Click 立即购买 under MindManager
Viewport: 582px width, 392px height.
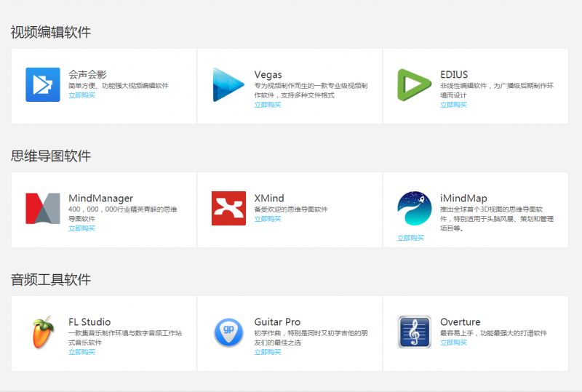tap(81, 228)
